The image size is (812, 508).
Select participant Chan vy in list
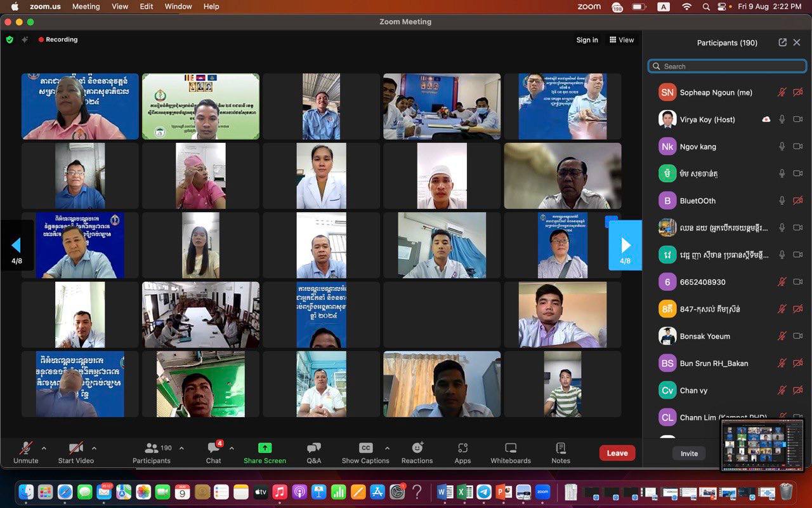[x=727, y=390]
